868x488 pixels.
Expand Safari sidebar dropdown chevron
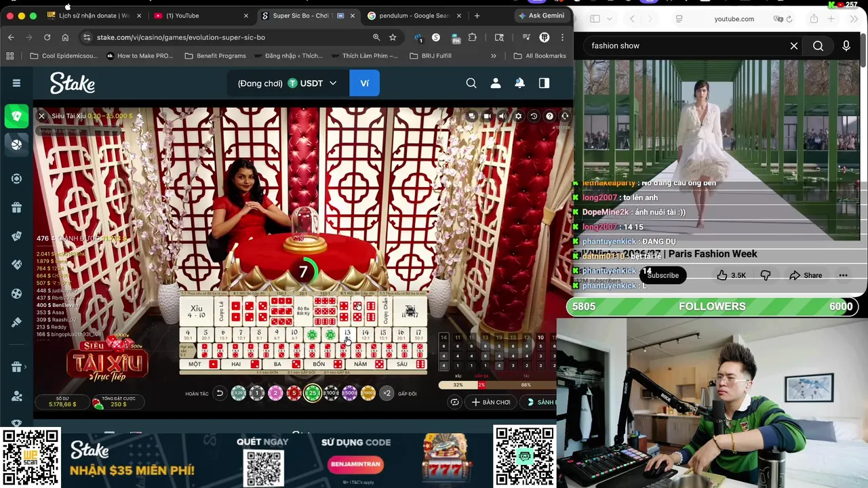click(610, 19)
